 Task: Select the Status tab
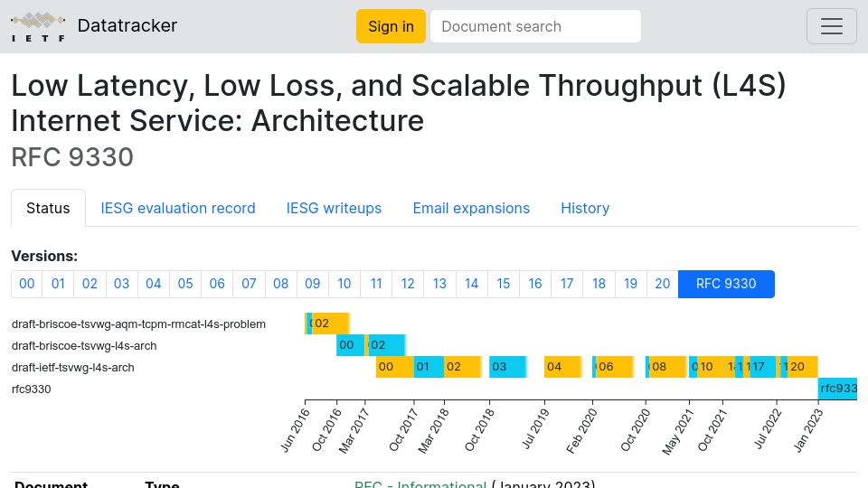click(x=48, y=208)
